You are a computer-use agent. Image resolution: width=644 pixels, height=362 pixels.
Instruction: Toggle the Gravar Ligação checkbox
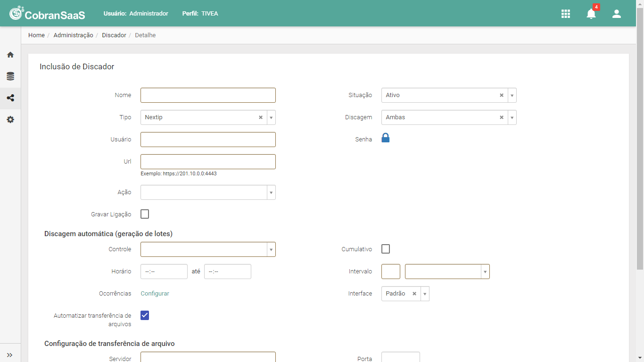pyautogui.click(x=145, y=214)
